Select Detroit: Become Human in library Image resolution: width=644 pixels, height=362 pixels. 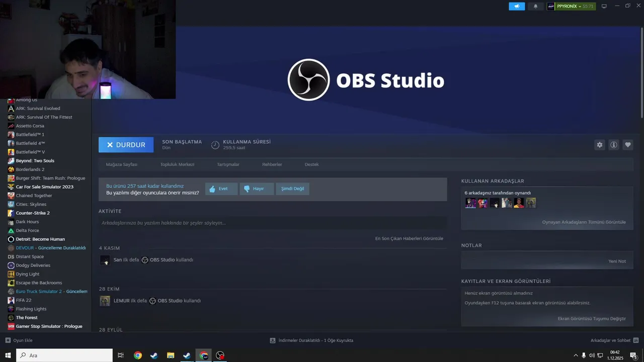click(x=40, y=239)
